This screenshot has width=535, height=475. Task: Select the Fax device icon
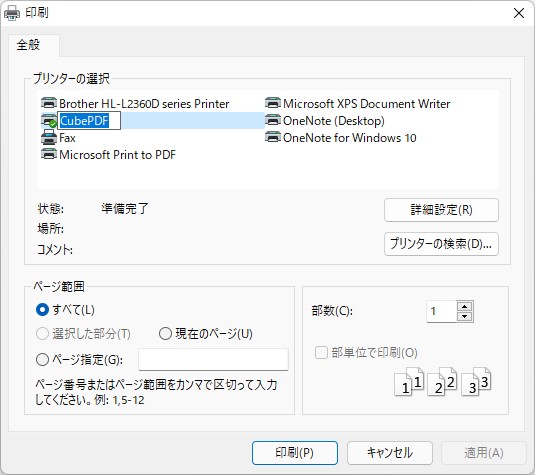[x=49, y=138]
